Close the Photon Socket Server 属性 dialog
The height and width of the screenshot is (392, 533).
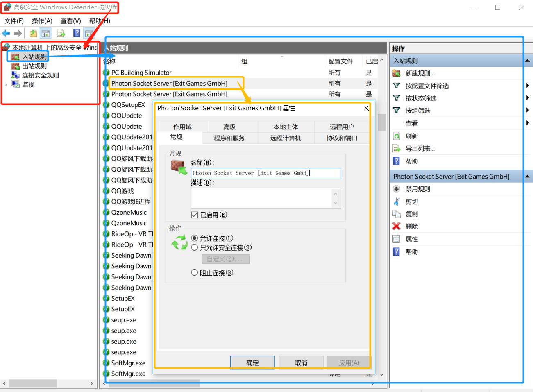[366, 108]
